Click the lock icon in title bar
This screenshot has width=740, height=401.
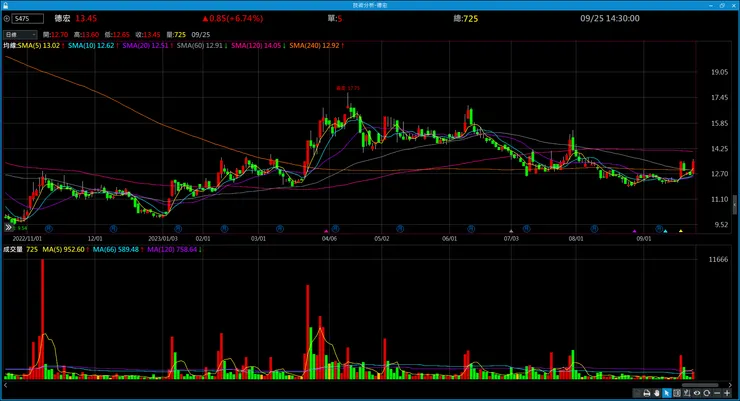tap(5, 5)
